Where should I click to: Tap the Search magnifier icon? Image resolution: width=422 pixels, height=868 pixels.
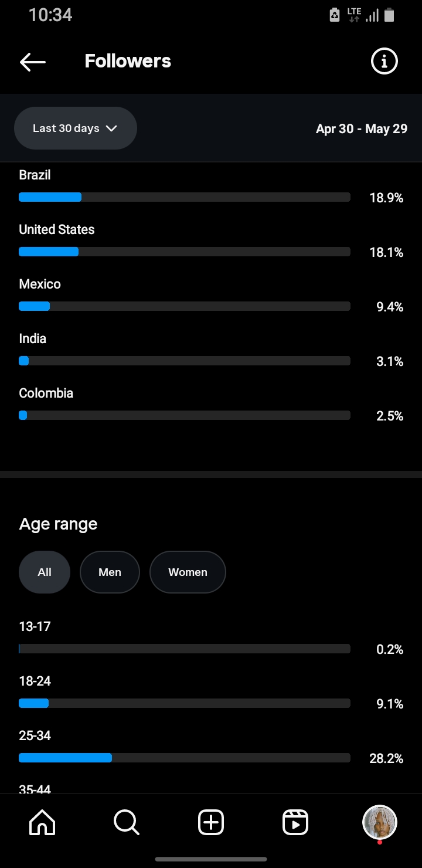point(126,822)
